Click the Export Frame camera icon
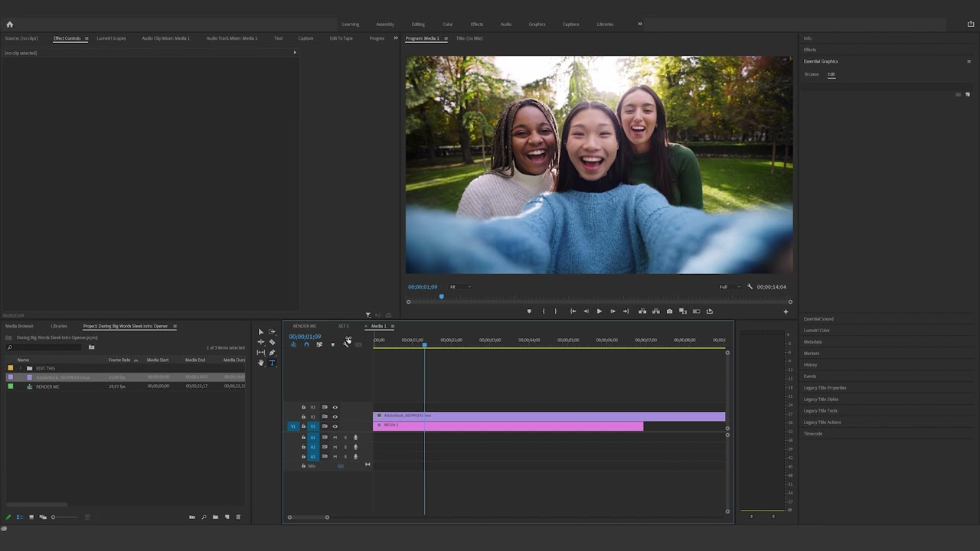This screenshot has height=551, width=980. pyautogui.click(x=669, y=311)
